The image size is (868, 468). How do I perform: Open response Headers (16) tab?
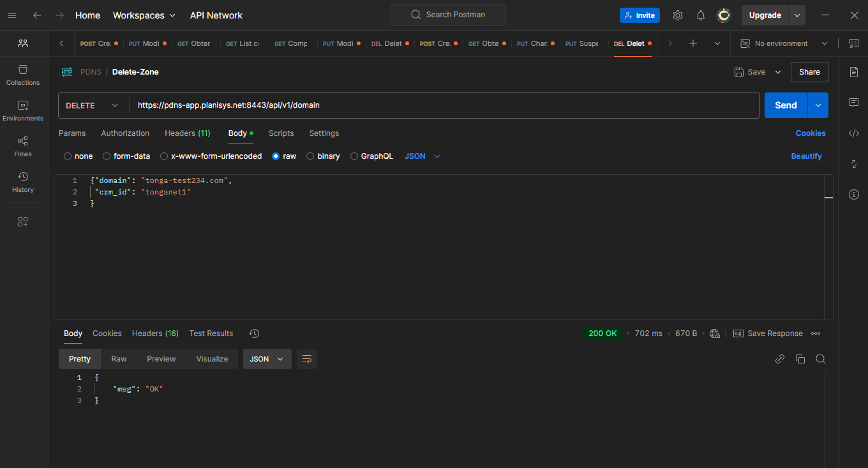(155, 333)
